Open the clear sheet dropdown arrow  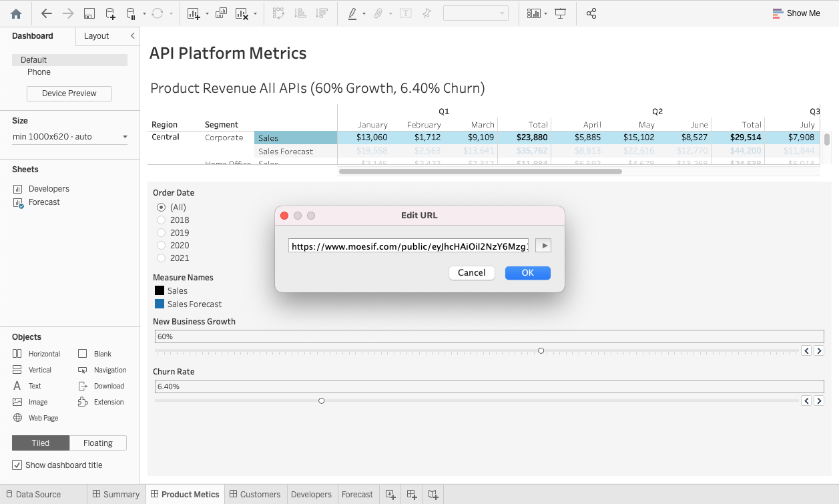(256, 13)
